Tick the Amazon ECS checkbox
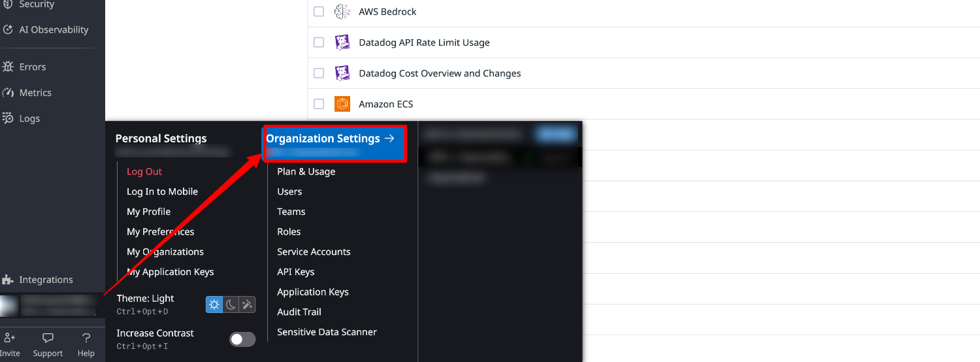 (319, 104)
